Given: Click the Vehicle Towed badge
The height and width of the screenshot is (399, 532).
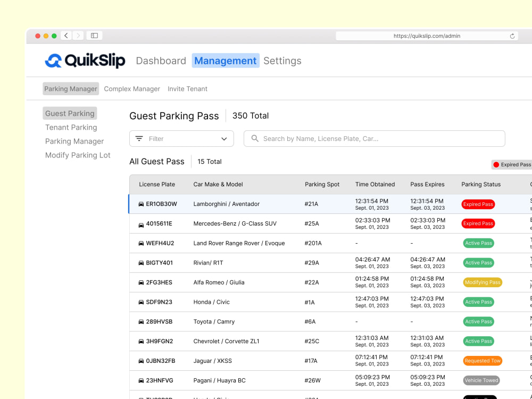Looking at the screenshot, I should 481,380.
